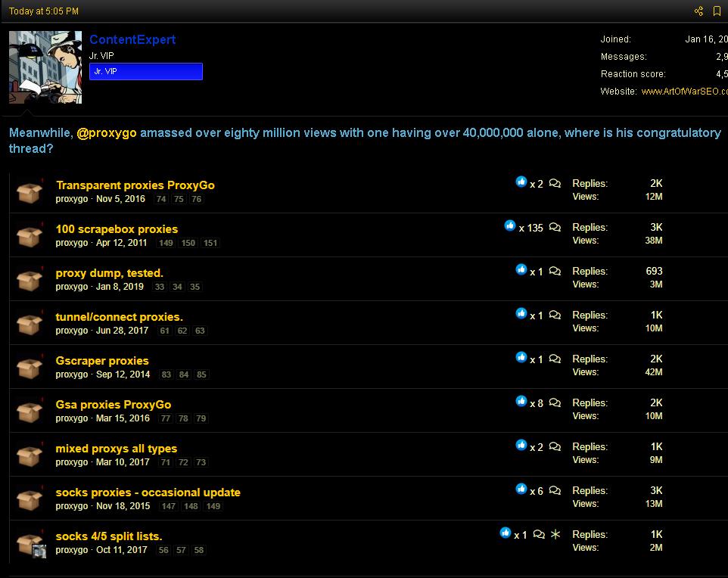Click speech bubbles icon on Transparent proxies row
728x578 pixels.
pyautogui.click(x=555, y=183)
